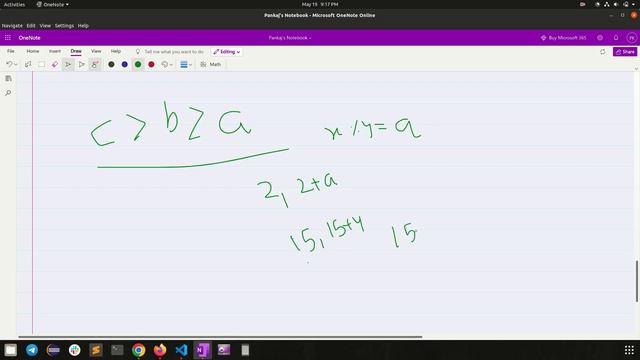
Task: Launch Google Chrome from the dock
Action: pyautogui.click(x=139, y=350)
